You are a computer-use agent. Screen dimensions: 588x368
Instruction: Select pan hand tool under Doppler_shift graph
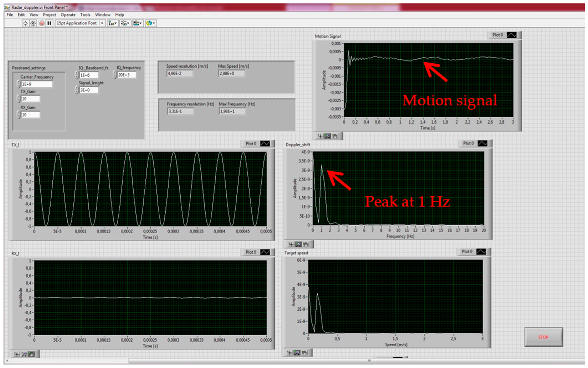click(x=306, y=244)
